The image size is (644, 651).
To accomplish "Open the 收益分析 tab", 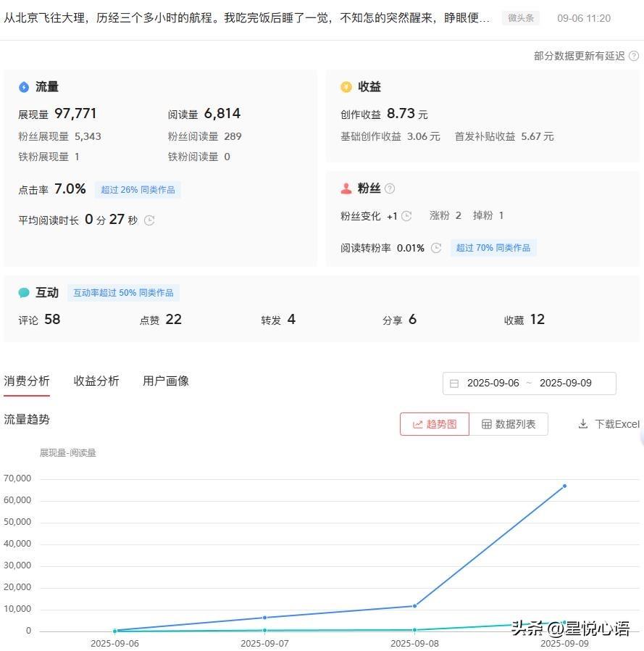I will [x=96, y=381].
